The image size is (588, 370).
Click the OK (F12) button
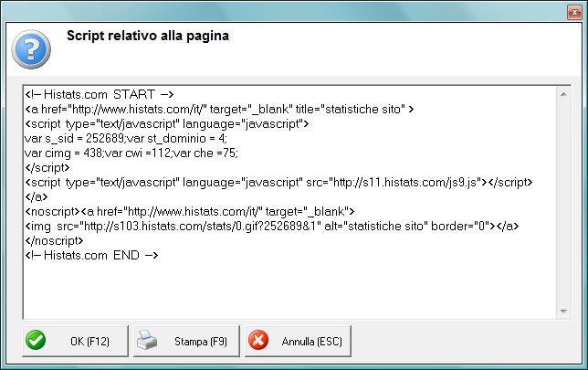75,341
